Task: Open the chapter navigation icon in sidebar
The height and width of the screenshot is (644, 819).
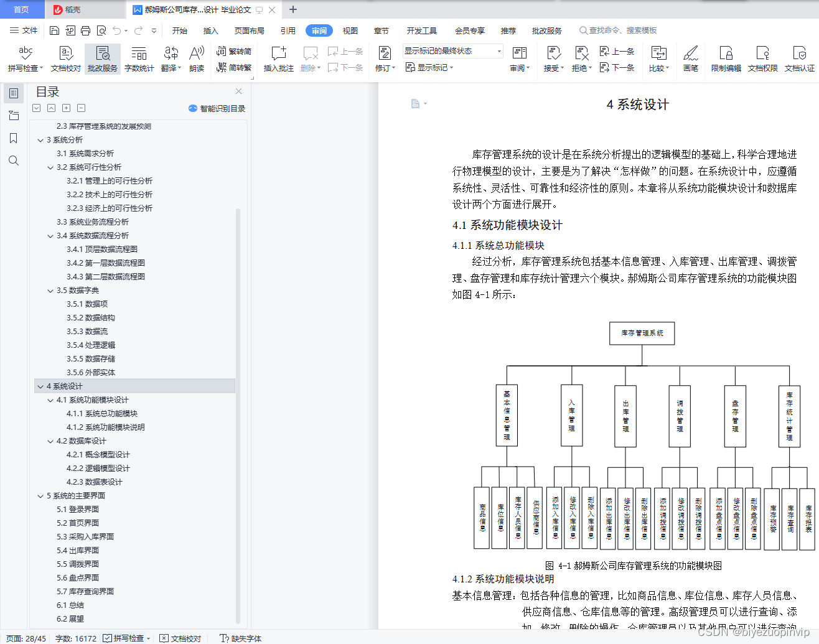Action: point(14,116)
